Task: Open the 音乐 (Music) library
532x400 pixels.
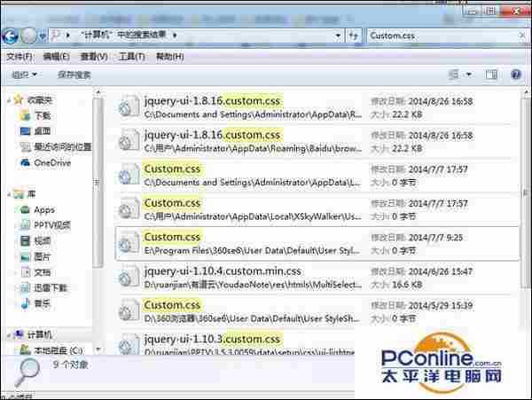Action: point(42,304)
